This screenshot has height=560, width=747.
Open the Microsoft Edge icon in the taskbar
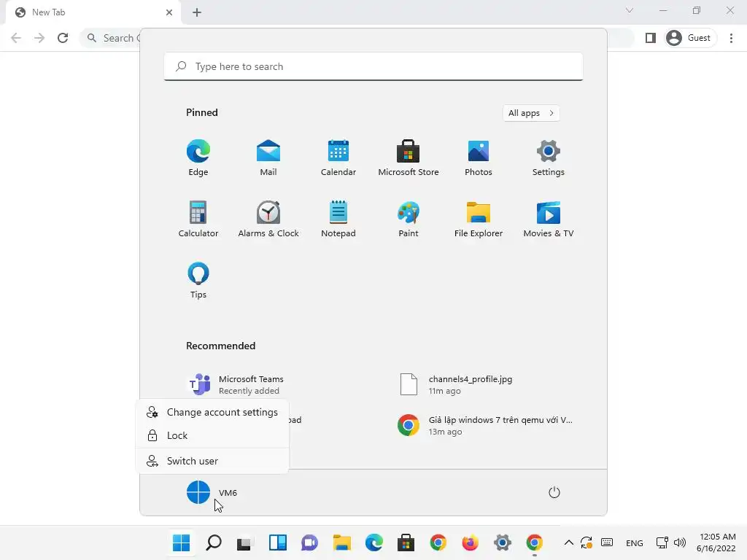374,542
